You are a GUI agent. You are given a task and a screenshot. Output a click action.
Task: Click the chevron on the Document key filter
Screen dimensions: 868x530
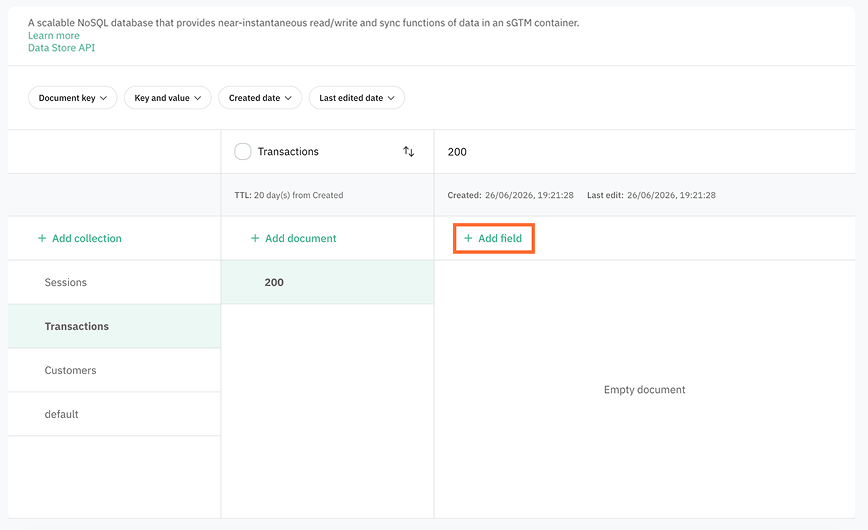tap(103, 98)
